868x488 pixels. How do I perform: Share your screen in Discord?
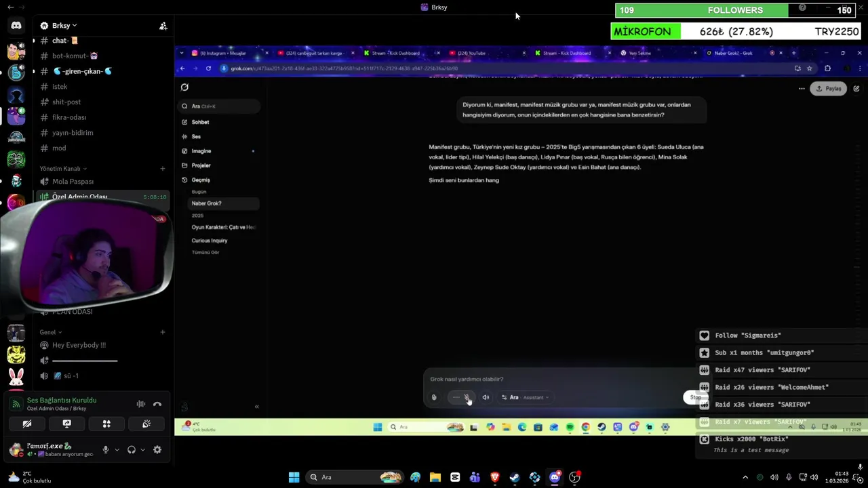(x=66, y=424)
